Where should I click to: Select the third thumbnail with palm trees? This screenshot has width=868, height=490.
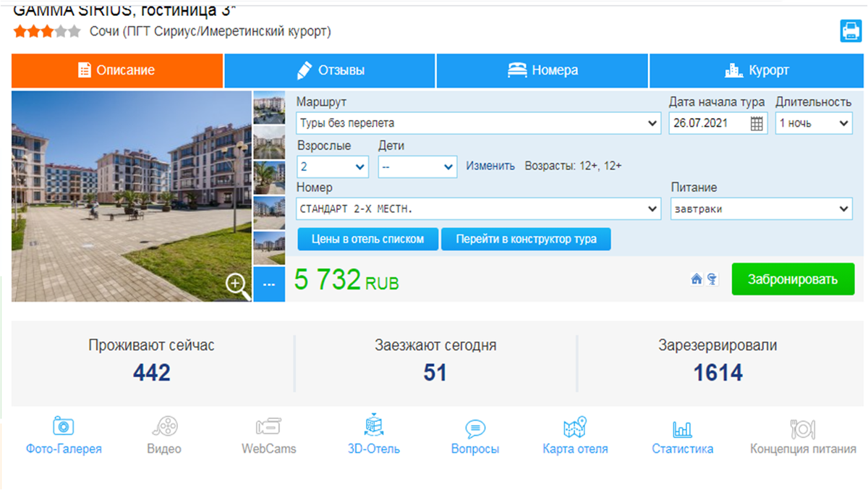[269, 177]
